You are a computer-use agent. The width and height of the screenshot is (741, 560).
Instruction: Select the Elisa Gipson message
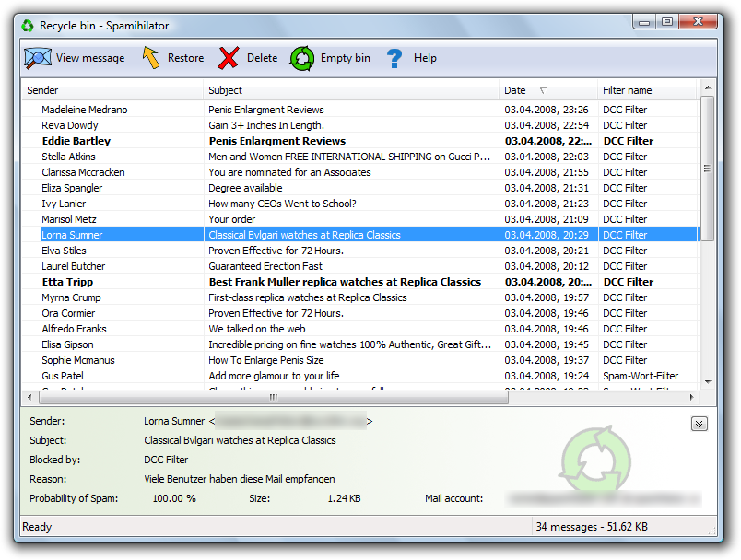pyautogui.click(x=360, y=344)
